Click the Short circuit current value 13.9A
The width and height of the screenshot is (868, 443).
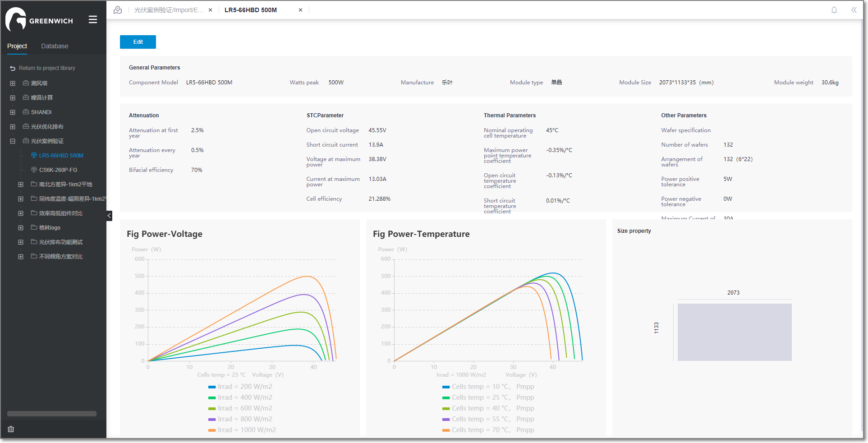pyautogui.click(x=376, y=145)
